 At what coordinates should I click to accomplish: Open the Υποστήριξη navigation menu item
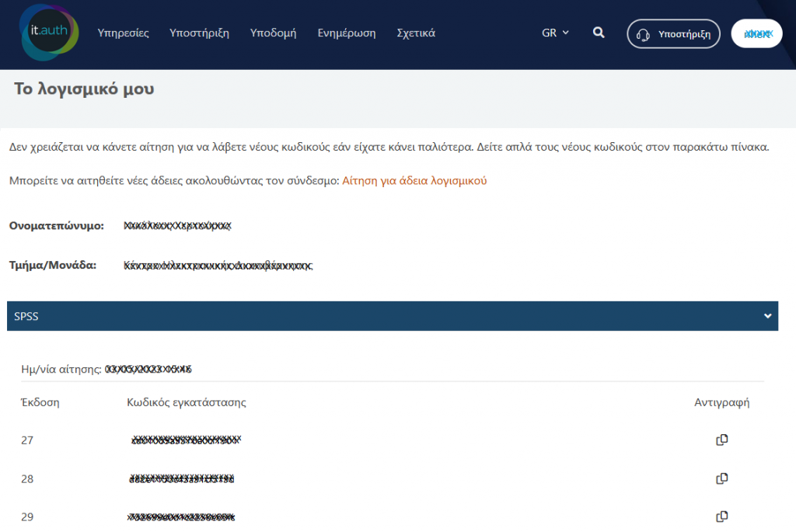(199, 33)
